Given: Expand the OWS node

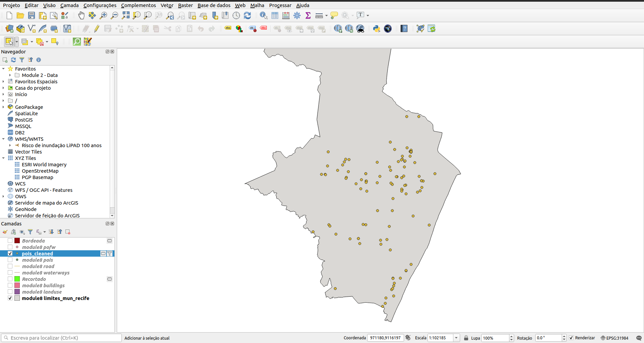Looking at the screenshot, I should [3, 197].
